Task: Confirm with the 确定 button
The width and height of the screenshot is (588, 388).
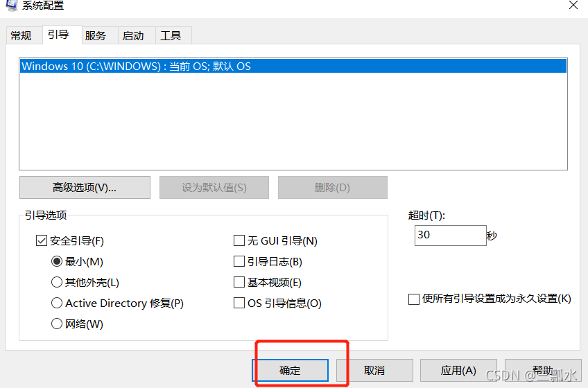Action: tap(290, 371)
